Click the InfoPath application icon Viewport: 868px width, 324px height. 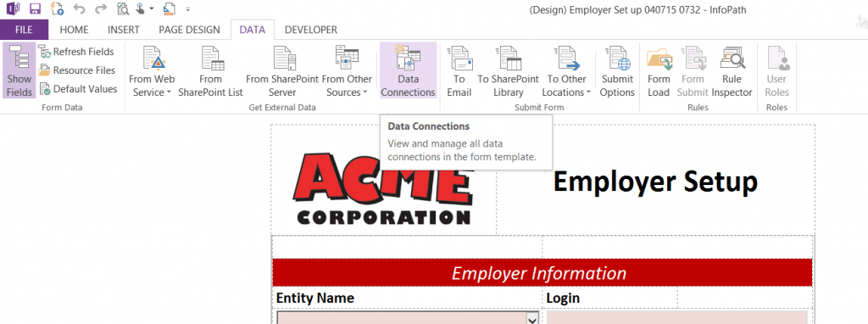(14, 8)
